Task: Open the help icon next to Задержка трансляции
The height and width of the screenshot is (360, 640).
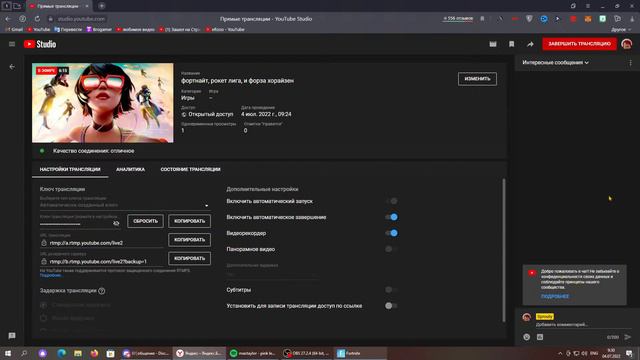Action: click(102, 291)
